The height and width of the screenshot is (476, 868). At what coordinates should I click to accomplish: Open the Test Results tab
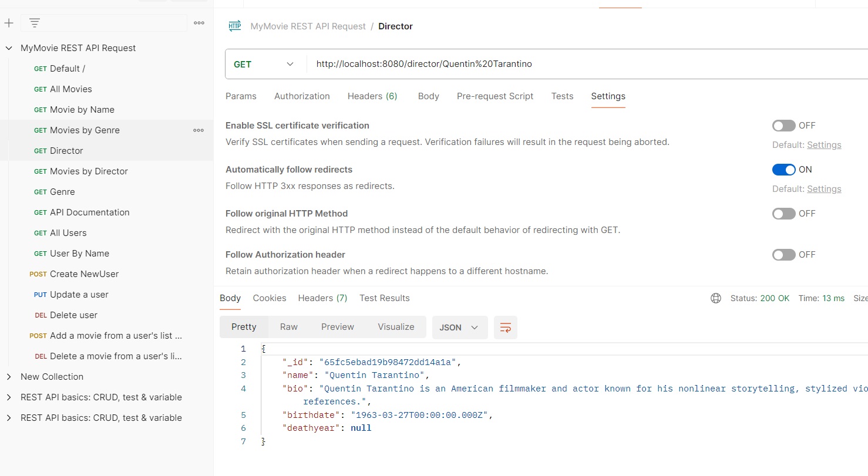click(385, 298)
